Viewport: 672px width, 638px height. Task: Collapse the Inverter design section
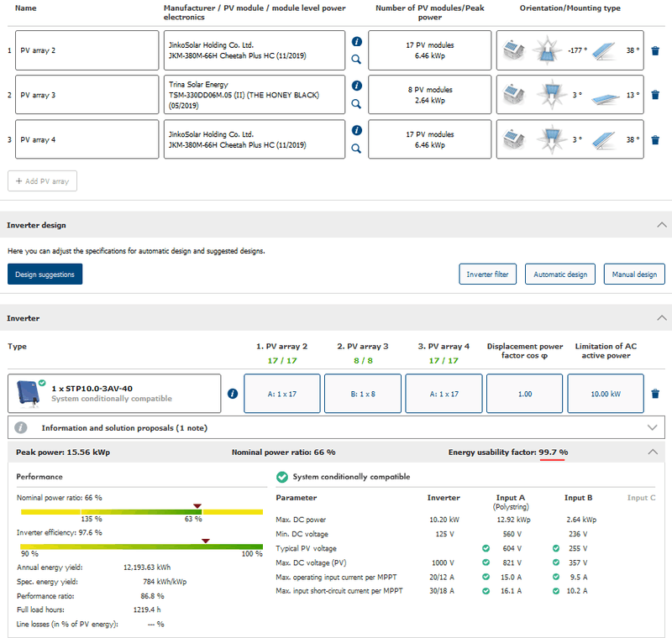click(661, 225)
